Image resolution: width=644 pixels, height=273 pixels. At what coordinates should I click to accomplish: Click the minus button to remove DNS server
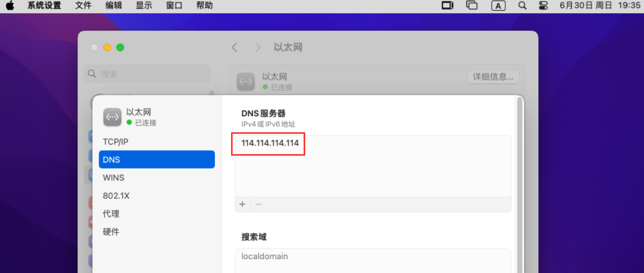pyautogui.click(x=258, y=204)
